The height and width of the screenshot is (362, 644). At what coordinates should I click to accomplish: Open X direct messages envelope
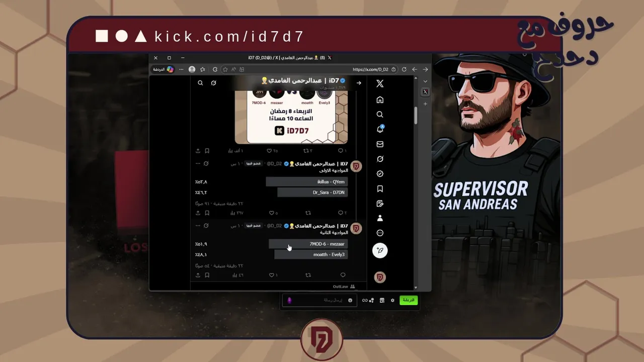380,144
